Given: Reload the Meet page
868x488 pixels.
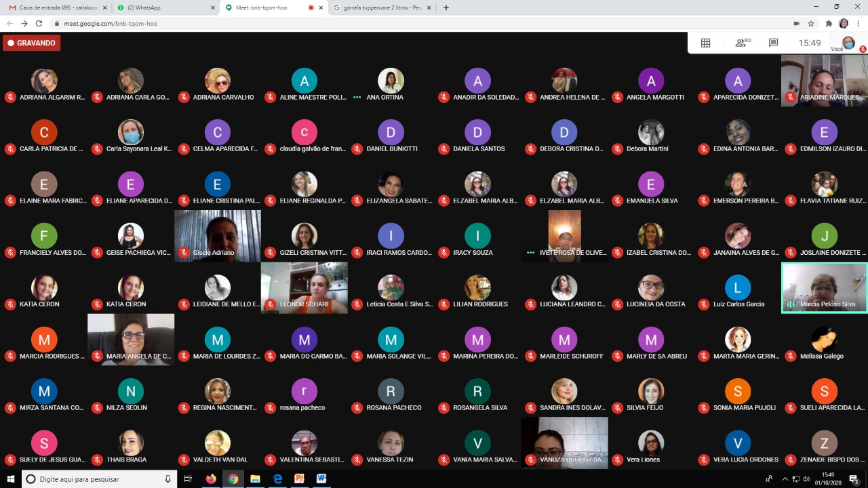Looking at the screenshot, I should click(39, 23).
